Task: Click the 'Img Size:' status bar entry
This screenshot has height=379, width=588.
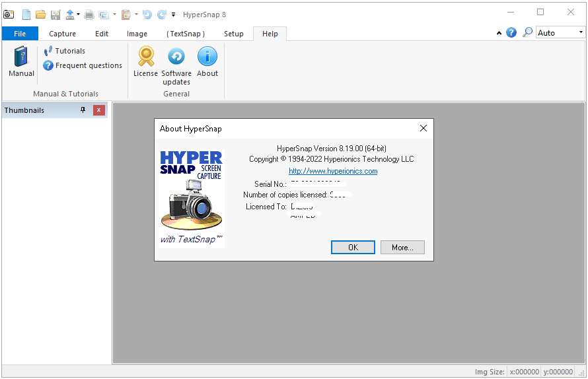Action: click(490, 372)
